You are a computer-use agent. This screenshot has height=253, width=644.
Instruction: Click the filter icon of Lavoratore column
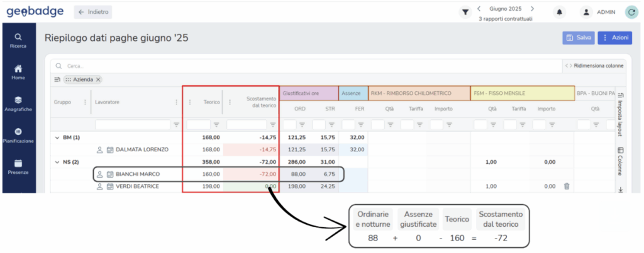tap(177, 125)
